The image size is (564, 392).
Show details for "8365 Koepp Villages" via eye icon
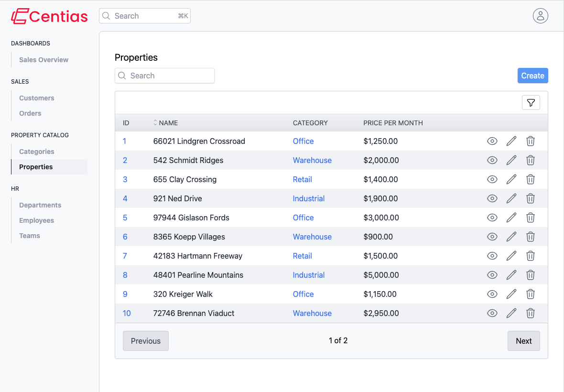coord(492,237)
